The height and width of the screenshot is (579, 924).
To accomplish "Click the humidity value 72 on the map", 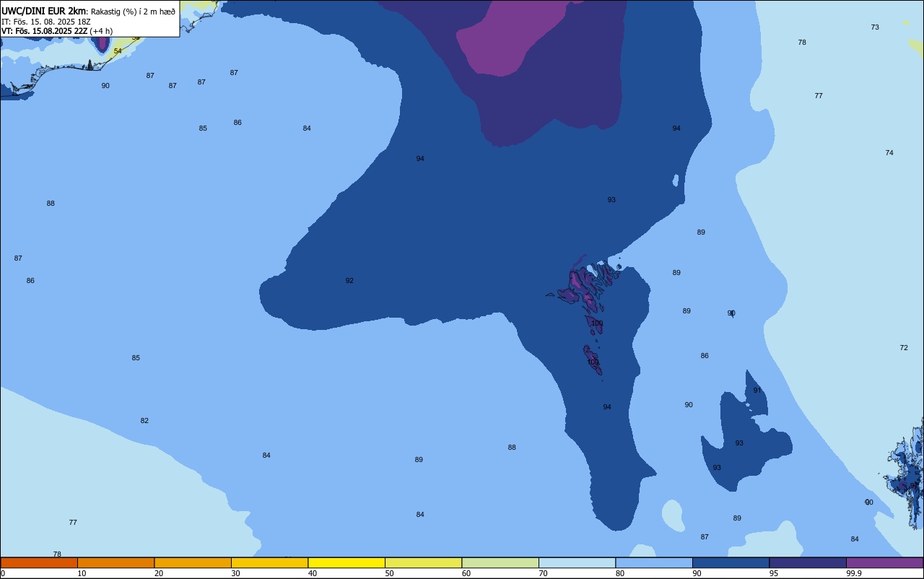I will tap(904, 348).
